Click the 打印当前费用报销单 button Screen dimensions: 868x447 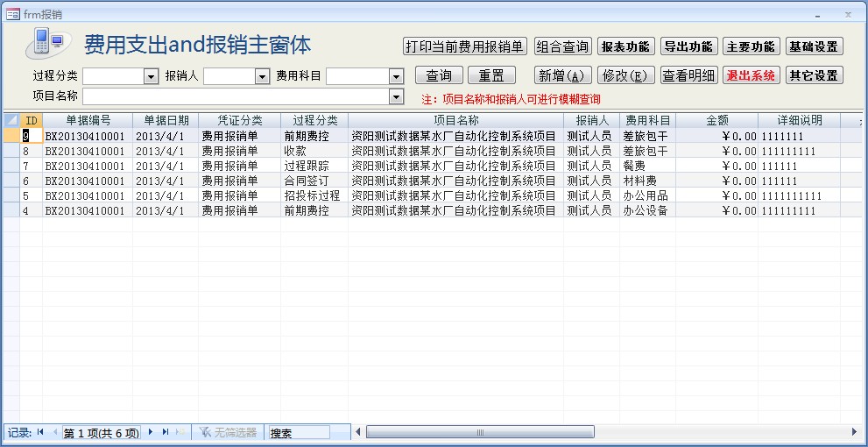tap(464, 46)
